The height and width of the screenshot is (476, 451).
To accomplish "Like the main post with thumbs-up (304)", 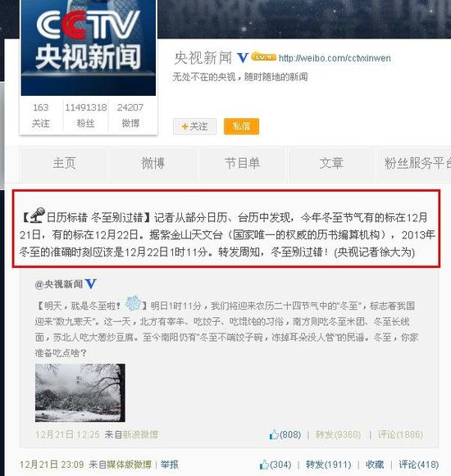I will tap(275, 465).
